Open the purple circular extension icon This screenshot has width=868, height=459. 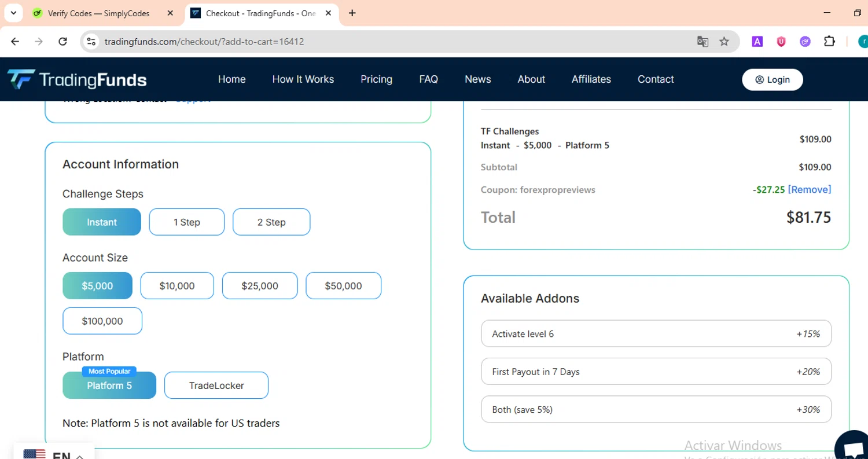pyautogui.click(x=805, y=42)
